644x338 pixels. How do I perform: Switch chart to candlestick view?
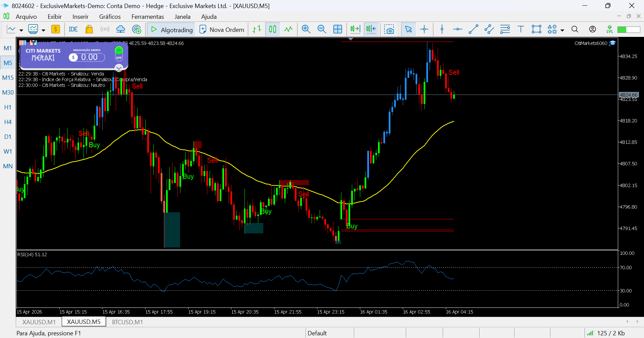coord(273,30)
